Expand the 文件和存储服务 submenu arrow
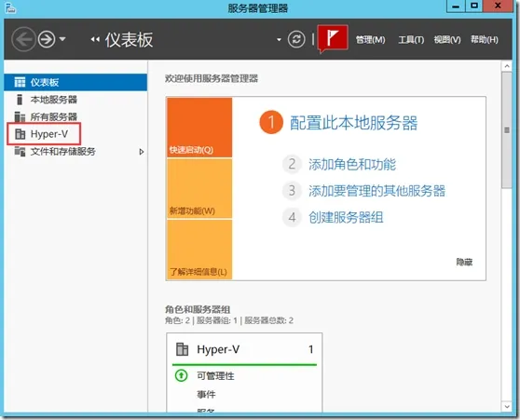Image resolution: width=520 pixels, height=420 pixels. point(142,152)
